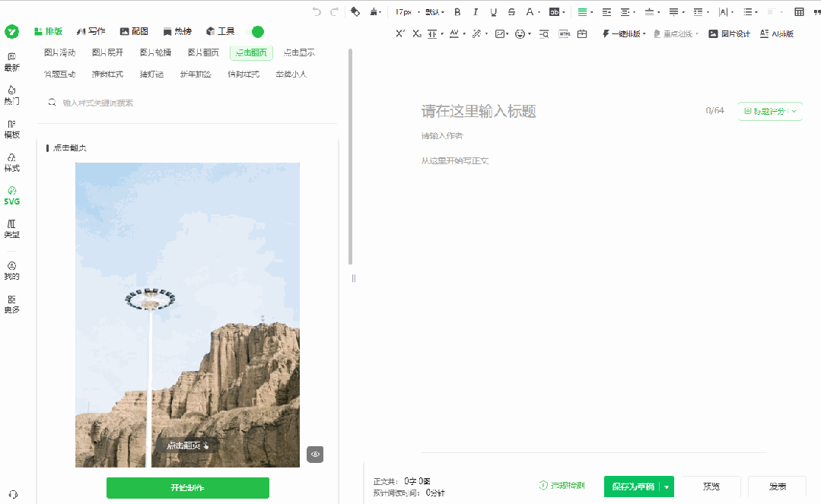Click the green logo icon at top-left
821x504 pixels.
[11, 32]
